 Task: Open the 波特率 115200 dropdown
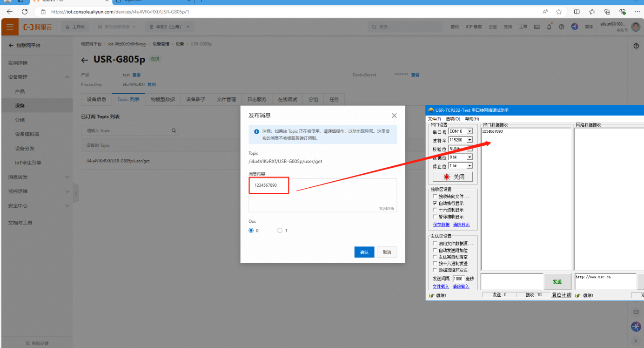pyautogui.click(x=470, y=140)
